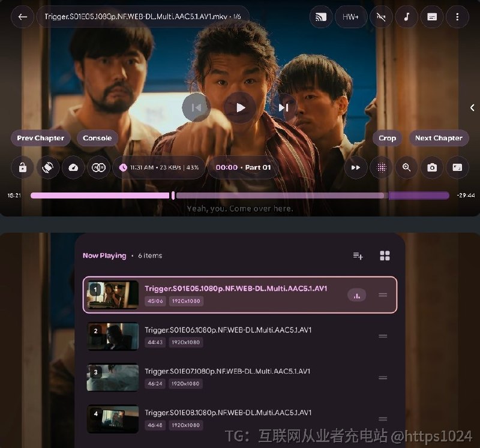Screen dimensions: 480x448
Task: Open the three-dot more options menu
Action: (x=457, y=17)
